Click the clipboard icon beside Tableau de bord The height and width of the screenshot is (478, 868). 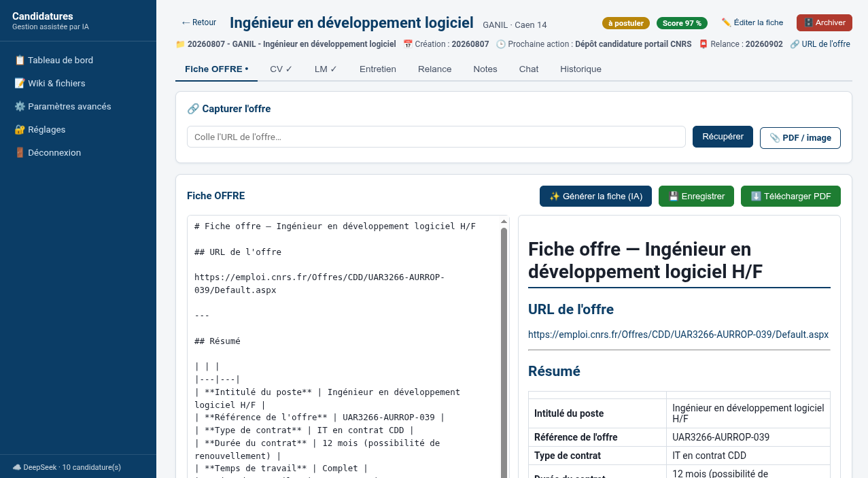[20, 60]
